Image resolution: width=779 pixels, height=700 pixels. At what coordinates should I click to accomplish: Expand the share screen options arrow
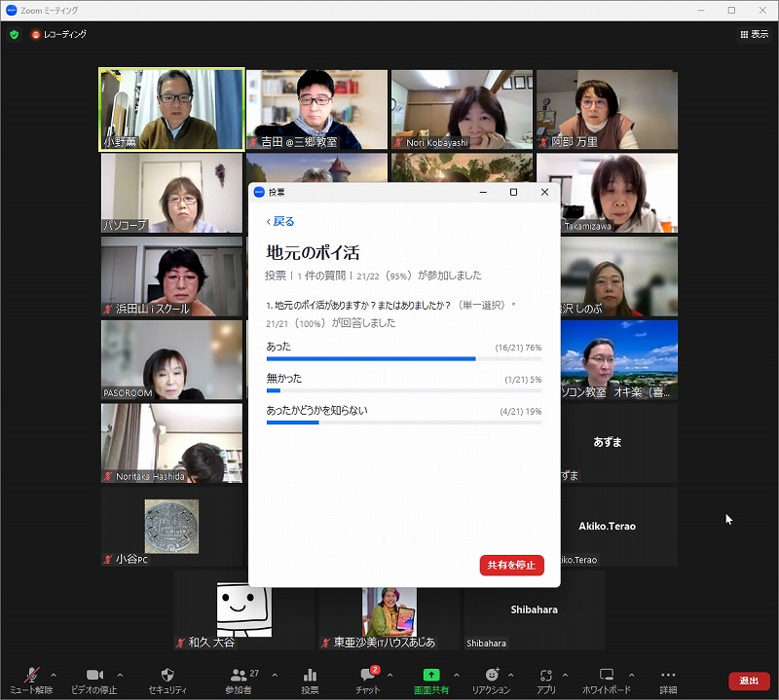pos(456,675)
